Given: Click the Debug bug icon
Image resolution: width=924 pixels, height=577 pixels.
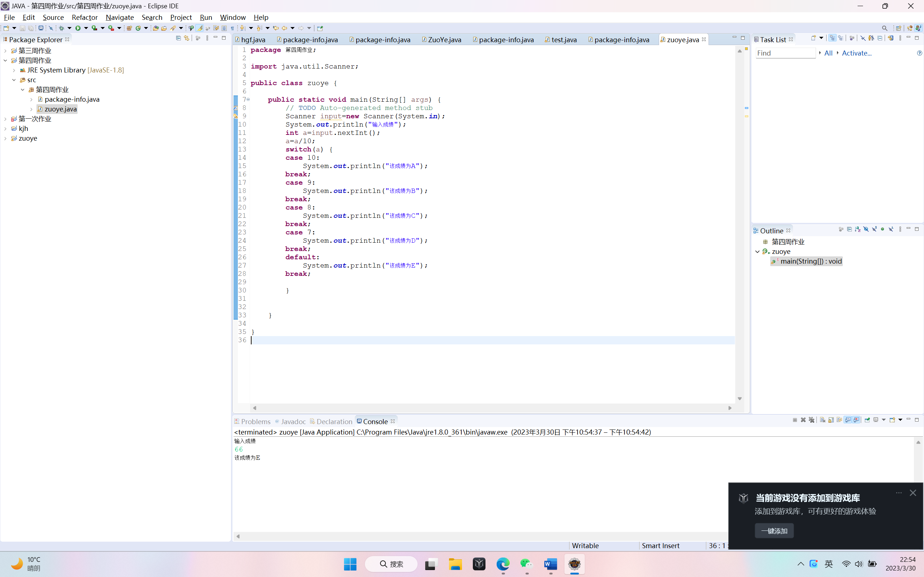Looking at the screenshot, I should [x=61, y=28].
